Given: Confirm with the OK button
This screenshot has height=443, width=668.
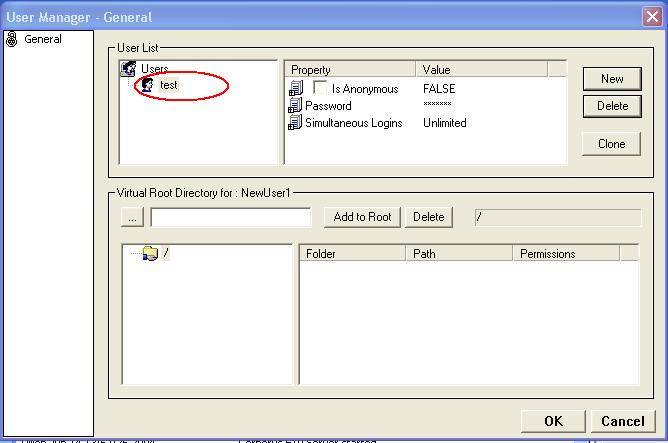Looking at the screenshot, I should 553,421.
